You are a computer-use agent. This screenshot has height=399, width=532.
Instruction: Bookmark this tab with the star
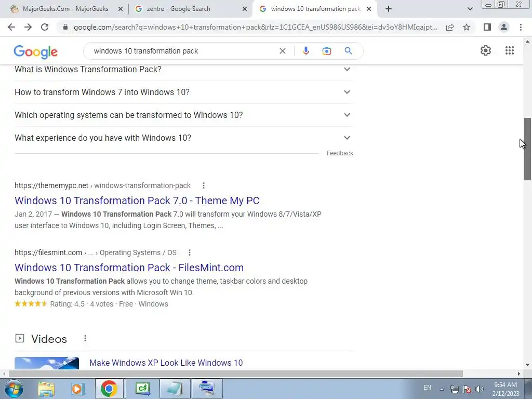467,27
